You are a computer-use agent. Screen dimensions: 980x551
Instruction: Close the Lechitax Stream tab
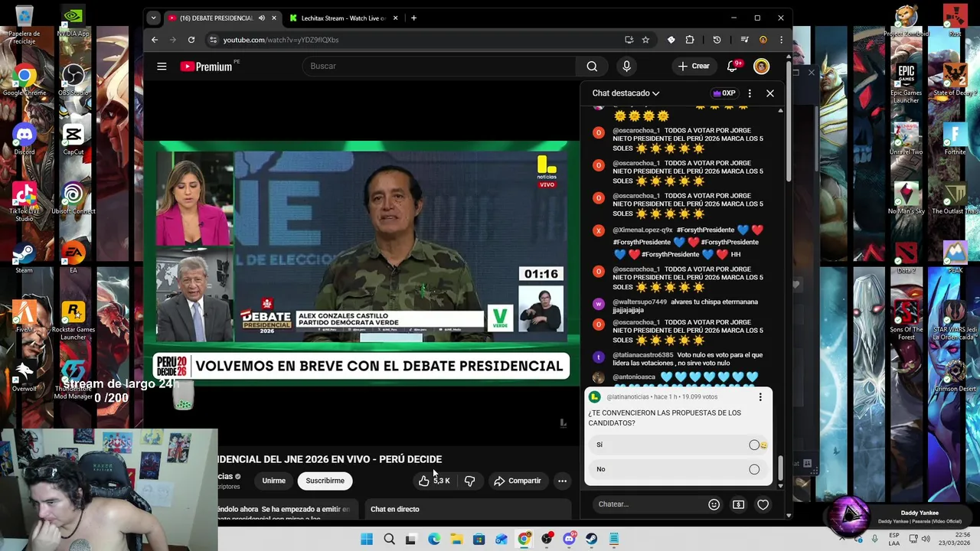coord(395,18)
